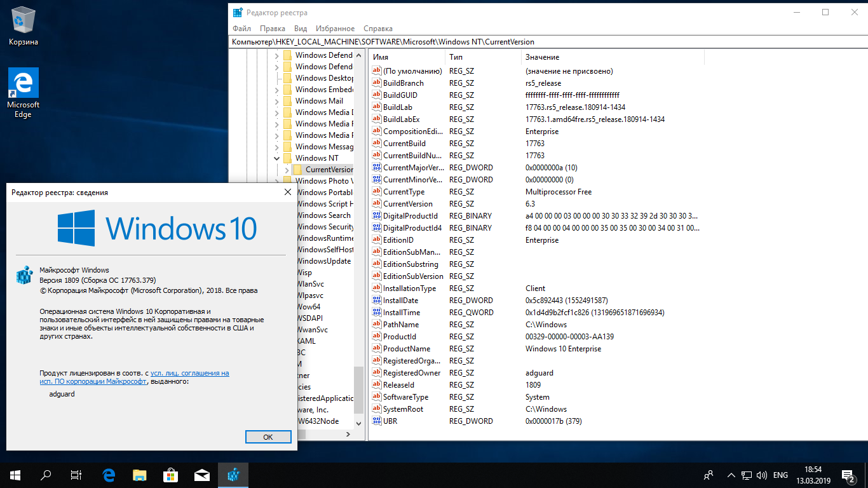Open the Справка menu
The width and height of the screenshot is (868, 488).
tap(378, 29)
